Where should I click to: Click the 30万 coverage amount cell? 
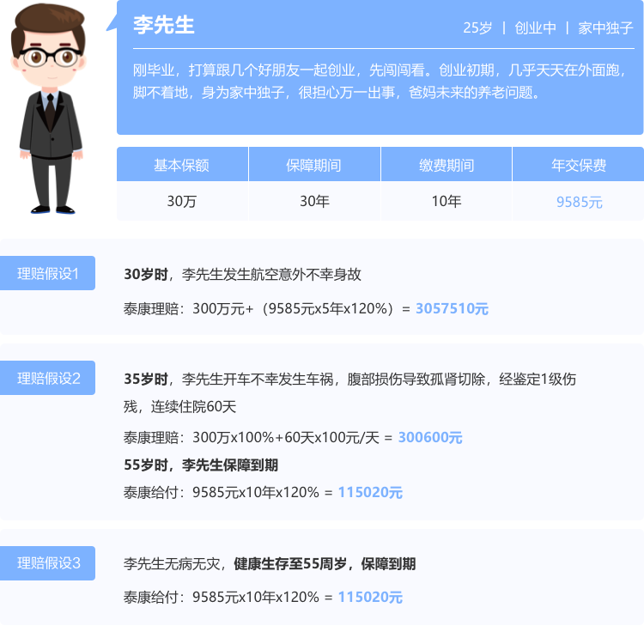click(x=182, y=201)
